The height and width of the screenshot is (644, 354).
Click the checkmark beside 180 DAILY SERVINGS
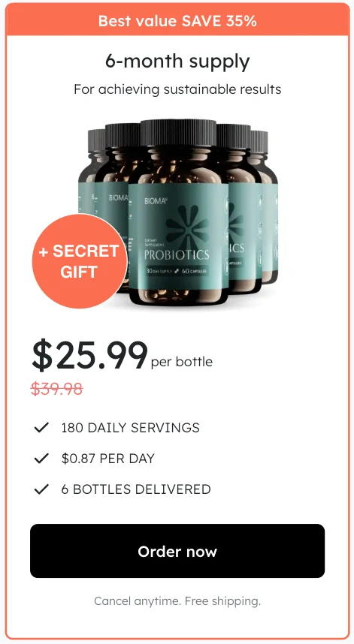[x=41, y=428]
